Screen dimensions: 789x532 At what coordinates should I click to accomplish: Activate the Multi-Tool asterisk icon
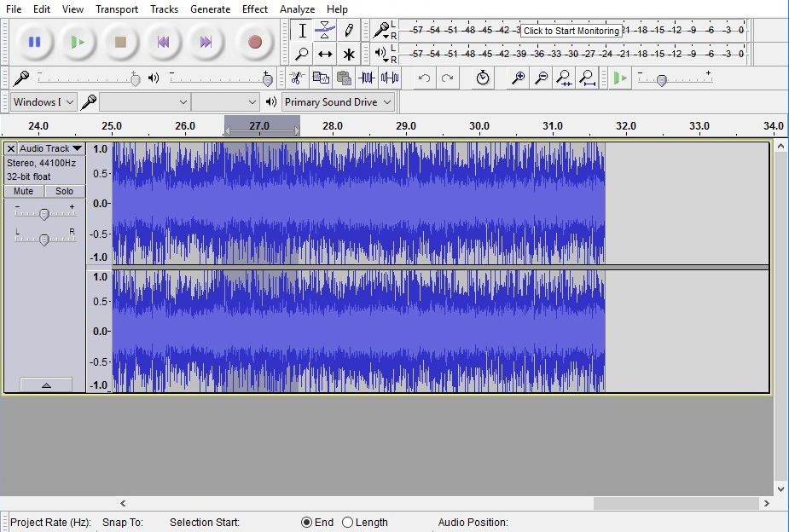click(348, 55)
